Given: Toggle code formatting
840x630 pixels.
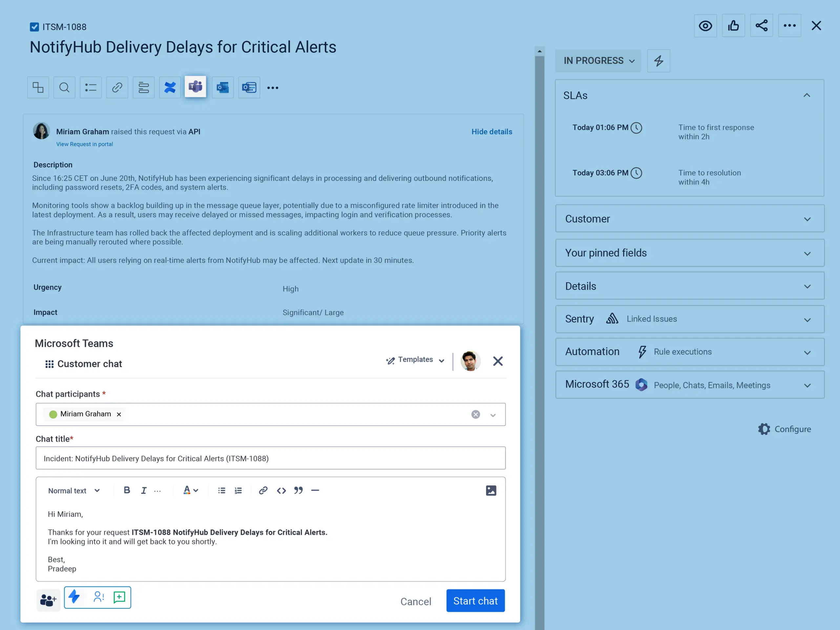Looking at the screenshot, I should point(282,491).
